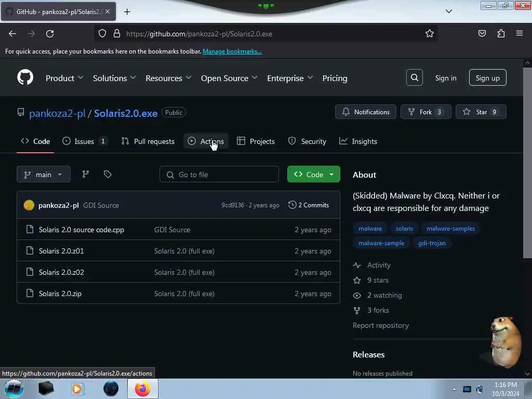Open the Security tab
The height and width of the screenshot is (399, 532).
click(307, 141)
